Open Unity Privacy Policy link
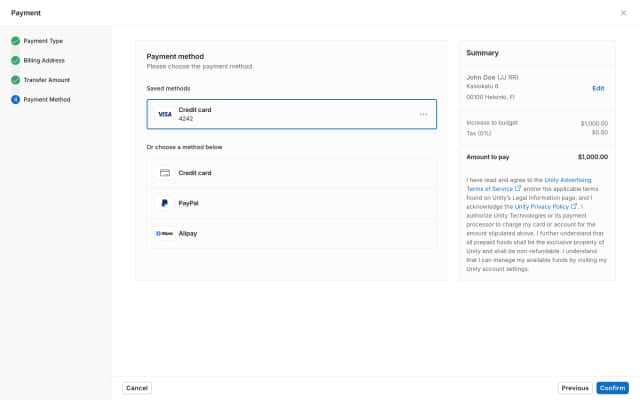The width and height of the screenshot is (640, 400). coord(542,207)
